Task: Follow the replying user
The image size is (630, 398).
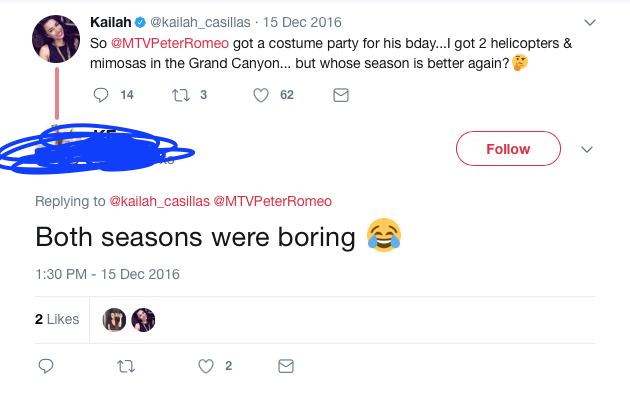Action: tap(508, 149)
